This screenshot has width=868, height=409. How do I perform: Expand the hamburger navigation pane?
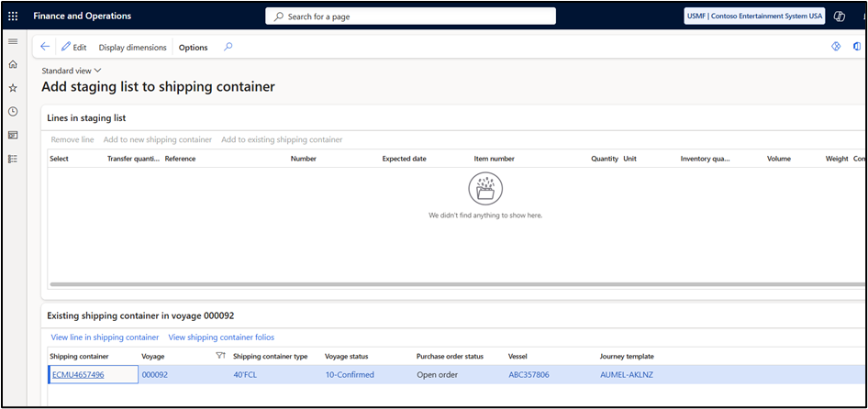coord(13,41)
